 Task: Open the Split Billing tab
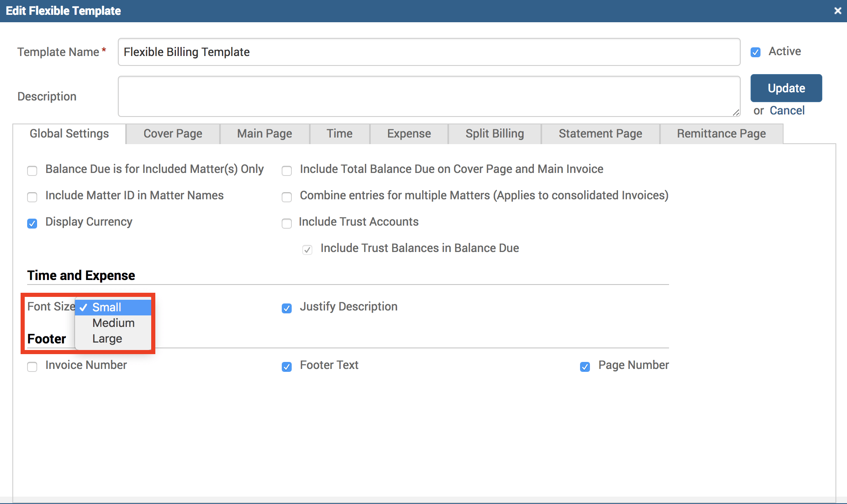pyautogui.click(x=494, y=134)
